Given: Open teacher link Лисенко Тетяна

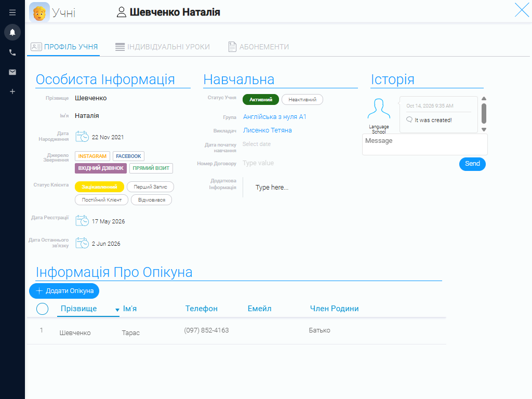Looking at the screenshot, I should click(x=268, y=130).
